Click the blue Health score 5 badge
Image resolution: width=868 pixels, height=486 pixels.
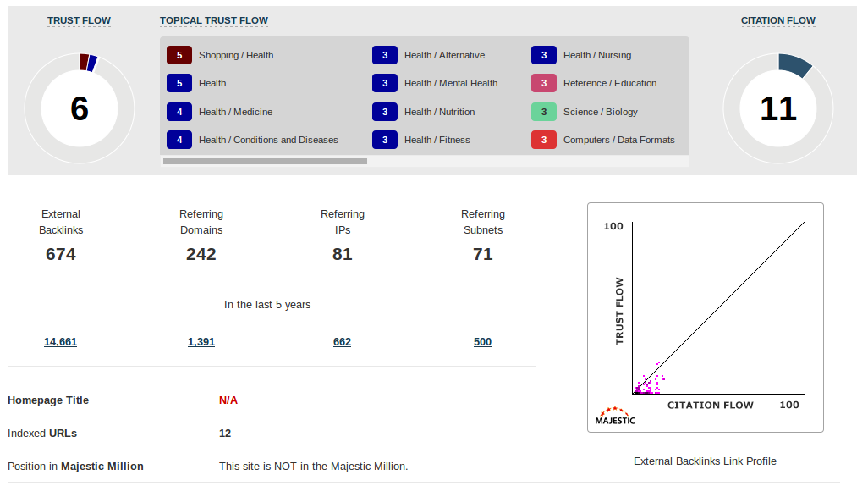click(x=179, y=83)
